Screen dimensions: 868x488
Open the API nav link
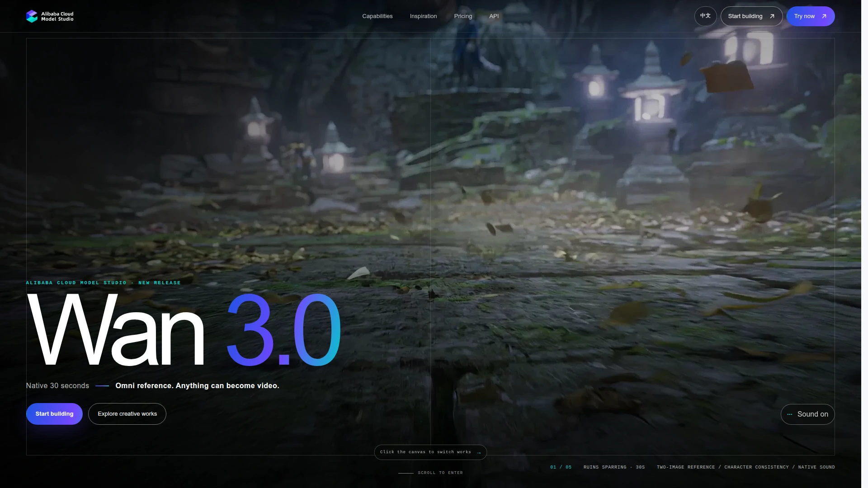pos(494,16)
